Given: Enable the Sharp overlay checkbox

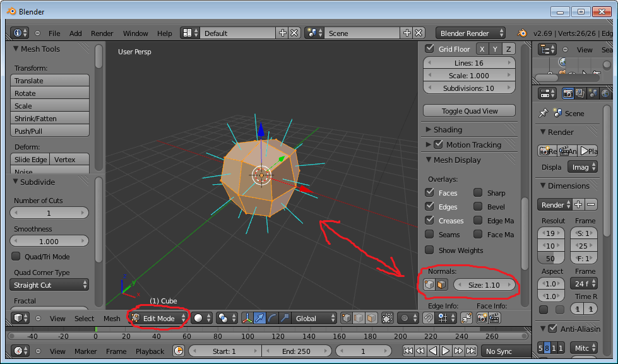Looking at the screenshot, I should [478, 192].
